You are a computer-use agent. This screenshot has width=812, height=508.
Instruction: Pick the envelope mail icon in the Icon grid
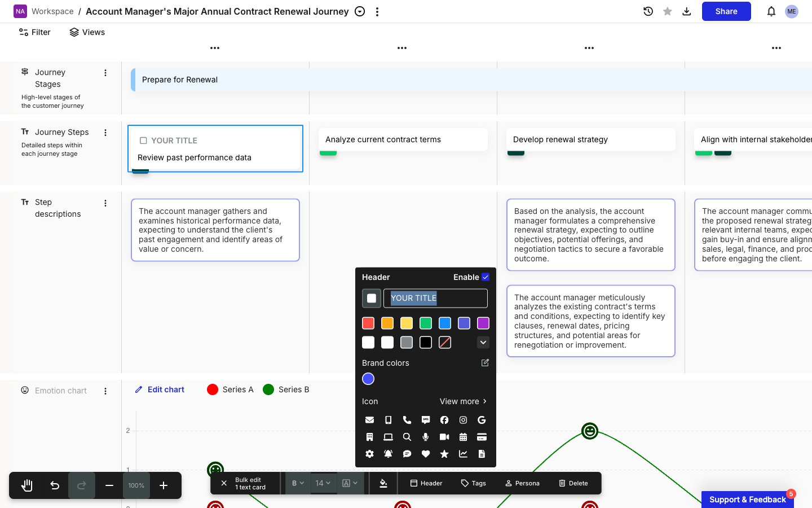click(x=369, y=420)
